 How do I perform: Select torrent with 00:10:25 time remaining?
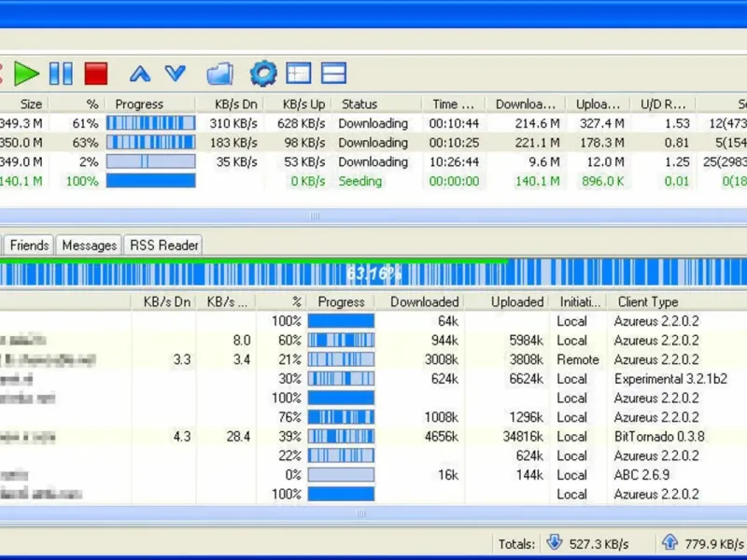click(x=454, y=143)
